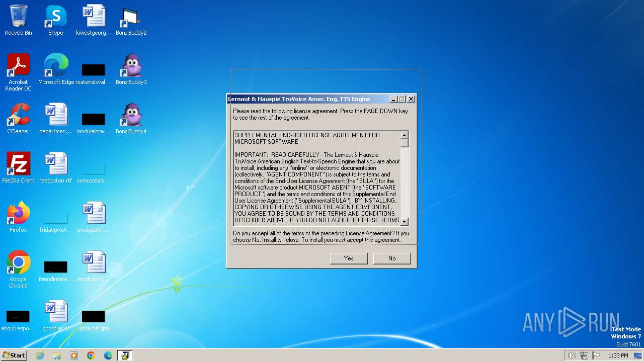
Task: Open the Windows Start menu
Action: 14,355
